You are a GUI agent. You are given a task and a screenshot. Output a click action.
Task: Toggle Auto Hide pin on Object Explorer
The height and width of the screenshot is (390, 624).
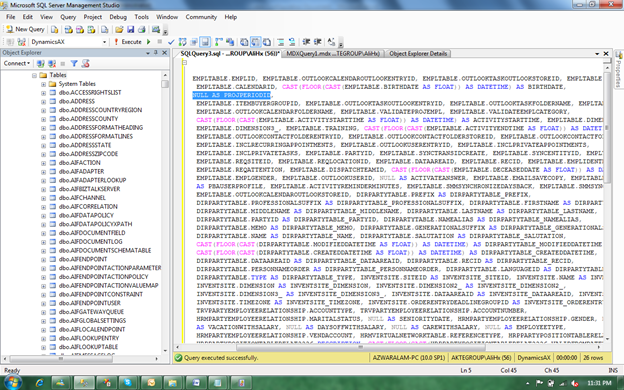[x=156, y=53]
